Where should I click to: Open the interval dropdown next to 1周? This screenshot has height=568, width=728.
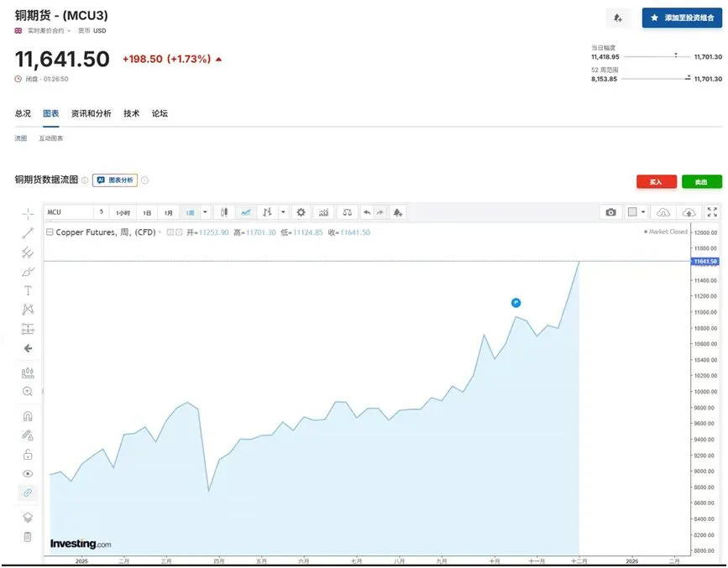click(x=204, y=212)
